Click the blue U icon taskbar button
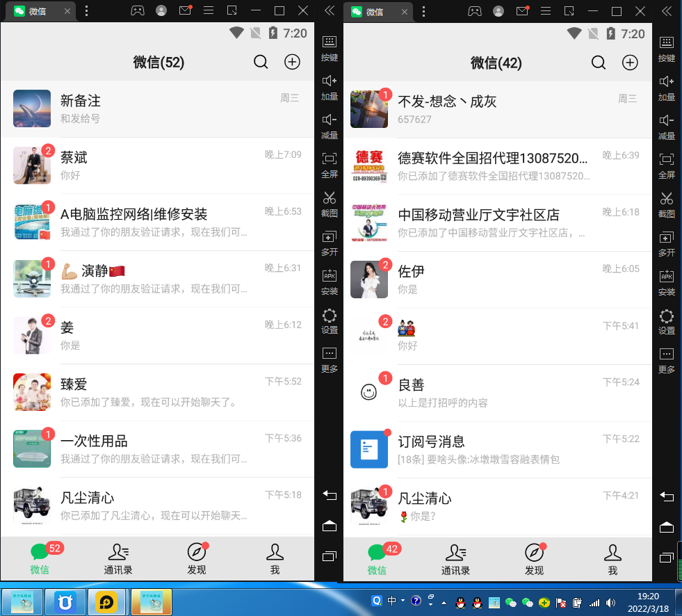682x616 pixels. [x=65, y=602]
